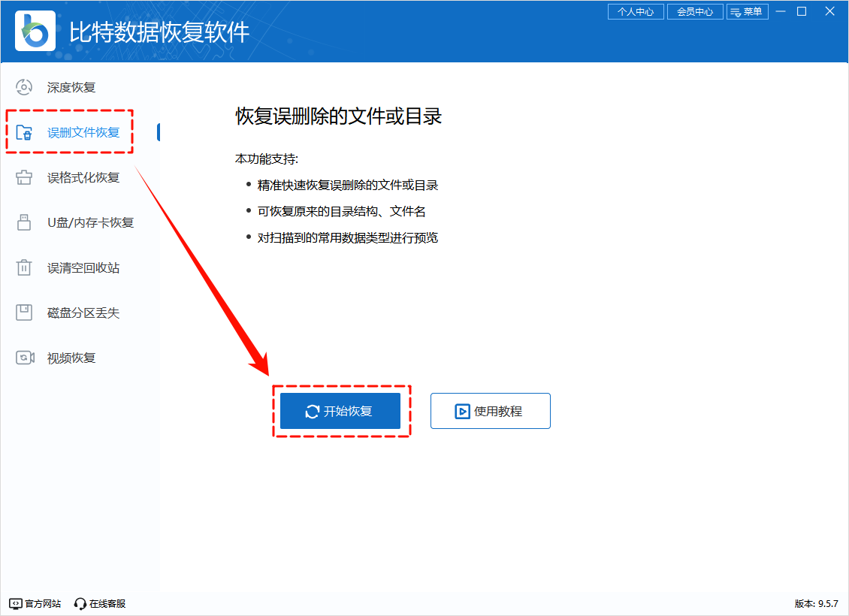Viewport: 849px width, 616px height.
Task: Select 磁盘分区丢失 in the sidebar
Action: coord(80,313)
